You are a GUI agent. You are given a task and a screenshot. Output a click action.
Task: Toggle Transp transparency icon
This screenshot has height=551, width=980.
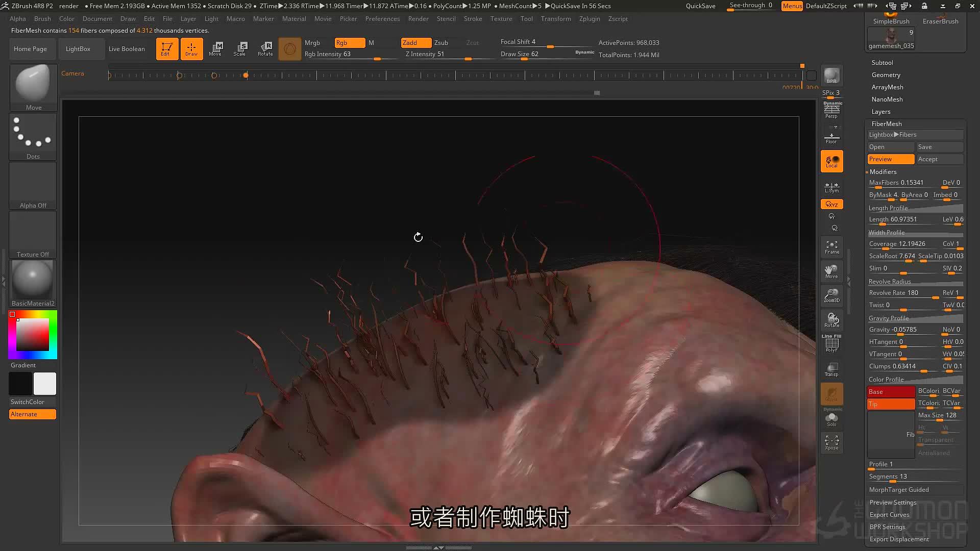(x=831, y=370)
